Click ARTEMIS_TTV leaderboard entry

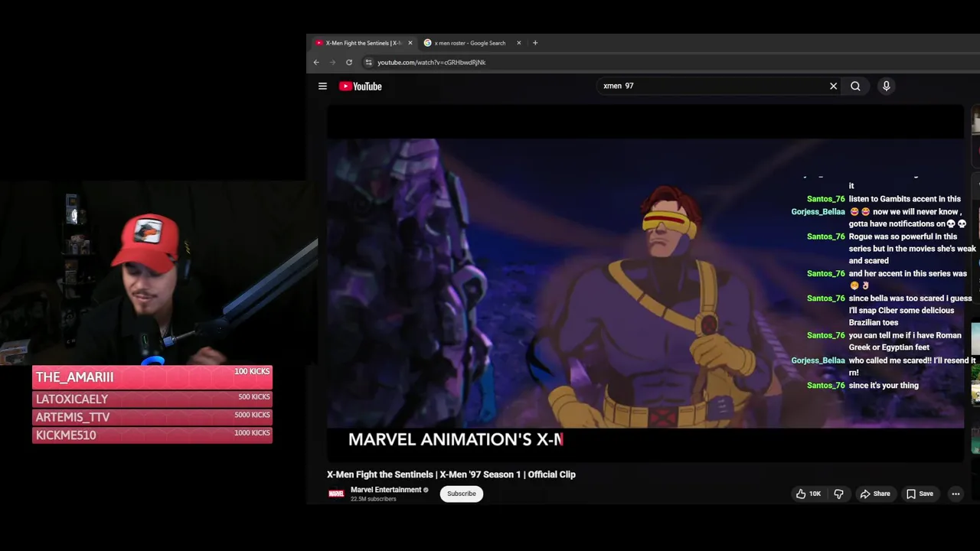point(152,417)
